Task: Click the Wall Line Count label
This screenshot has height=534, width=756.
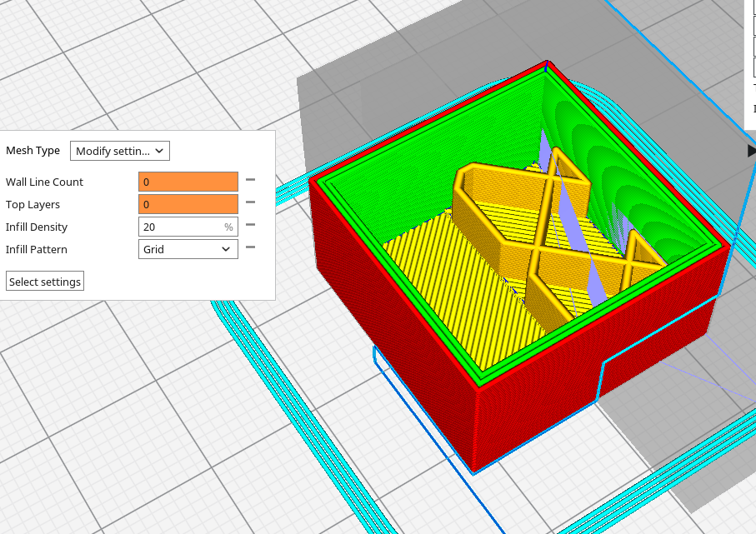Action: pos(44,182)
